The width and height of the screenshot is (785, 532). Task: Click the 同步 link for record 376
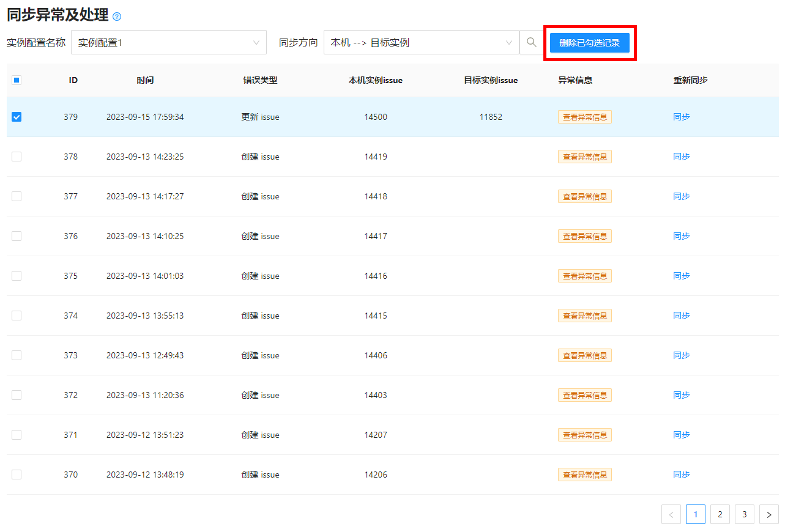coord(681,236)
